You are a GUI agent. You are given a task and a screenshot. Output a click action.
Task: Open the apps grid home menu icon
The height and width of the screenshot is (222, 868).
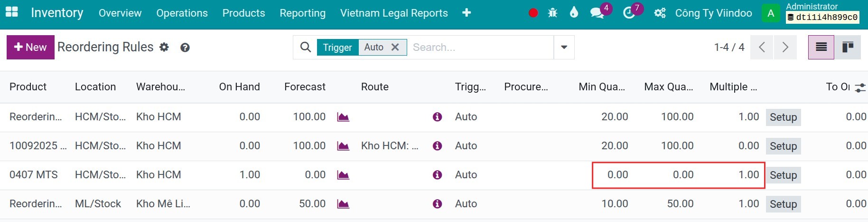tap(12, 12)
